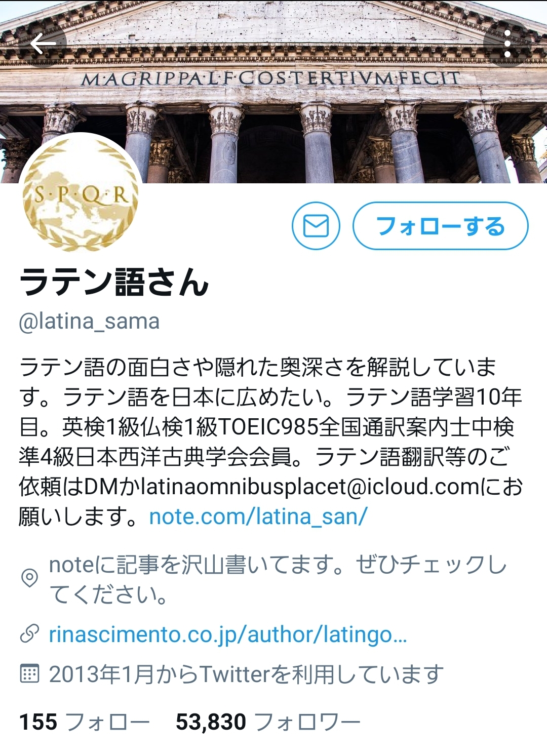Image resolution: width=547 pixels, height=756 pixels.
Task: Click the chain link icon
Action: 29,634
